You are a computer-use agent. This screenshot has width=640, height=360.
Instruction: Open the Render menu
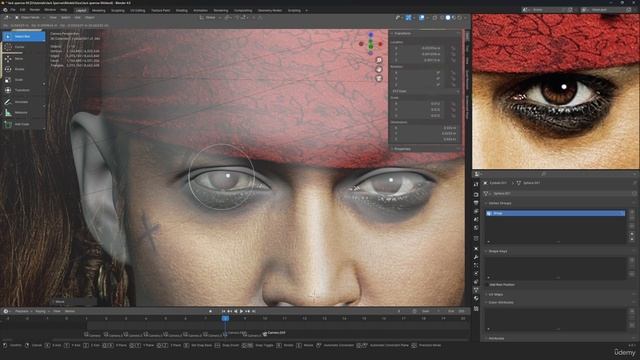[35, 10]
